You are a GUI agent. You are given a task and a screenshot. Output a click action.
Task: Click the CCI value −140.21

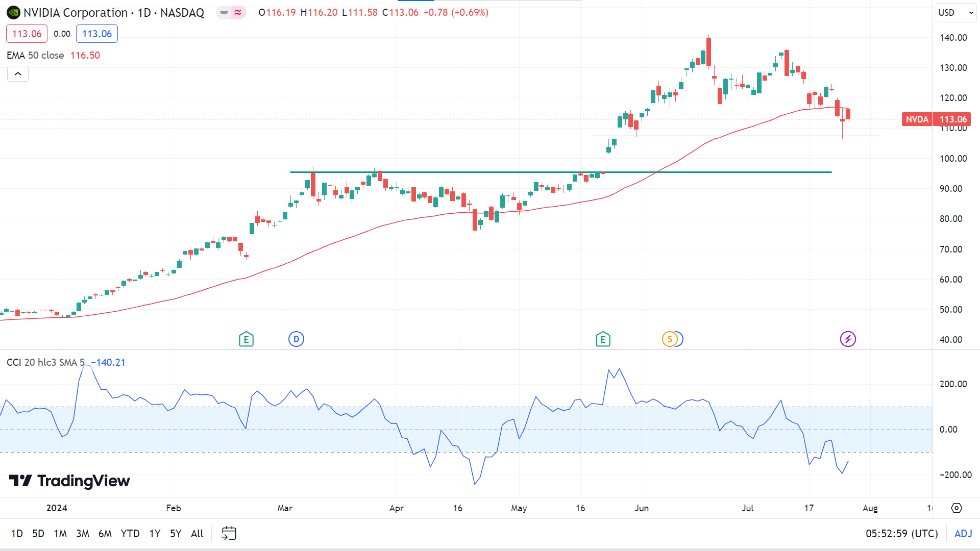pyautogui.click(x=108, y=362)
